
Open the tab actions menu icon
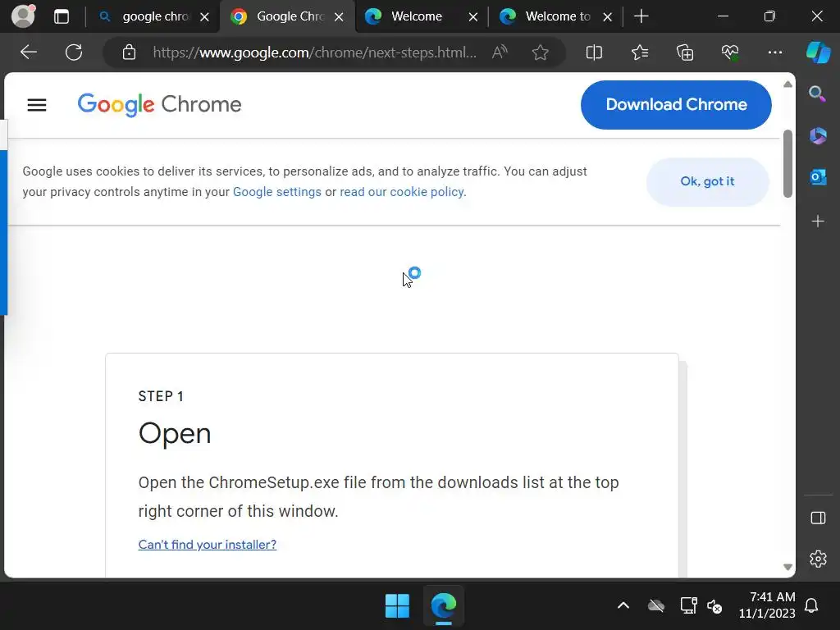[62, 16]
